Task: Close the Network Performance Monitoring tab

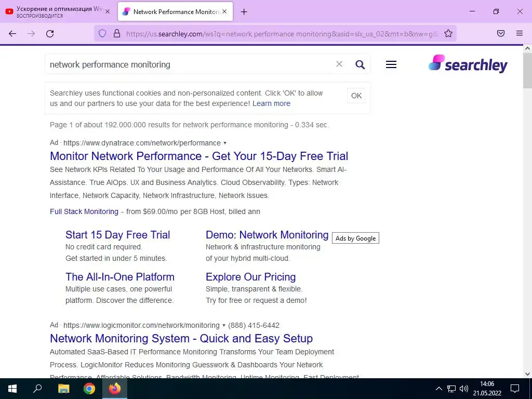Action: point(224,11)
